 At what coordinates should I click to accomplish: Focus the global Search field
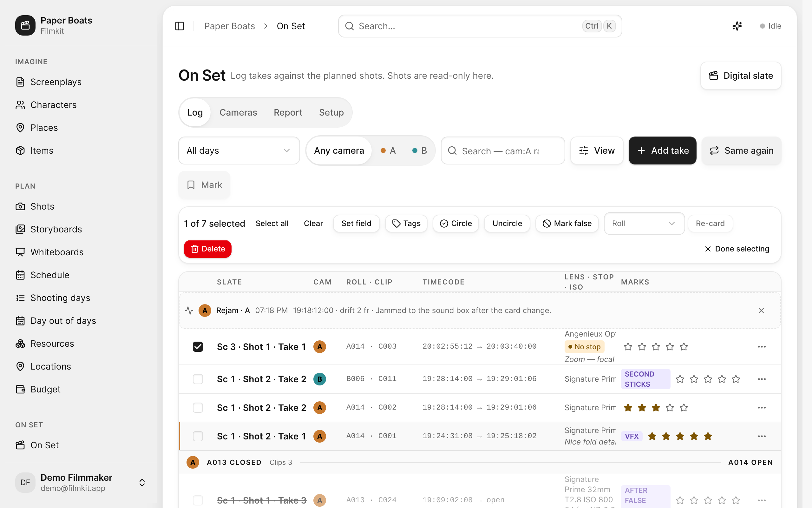[480, 26]
